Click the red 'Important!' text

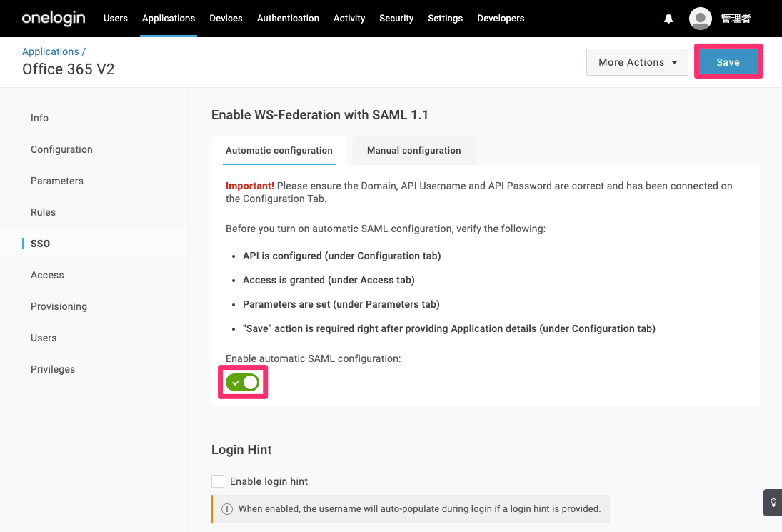250,186
